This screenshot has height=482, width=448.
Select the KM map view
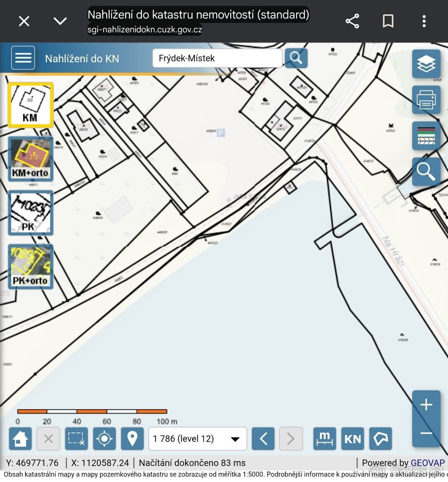click(x=31, y=105)
